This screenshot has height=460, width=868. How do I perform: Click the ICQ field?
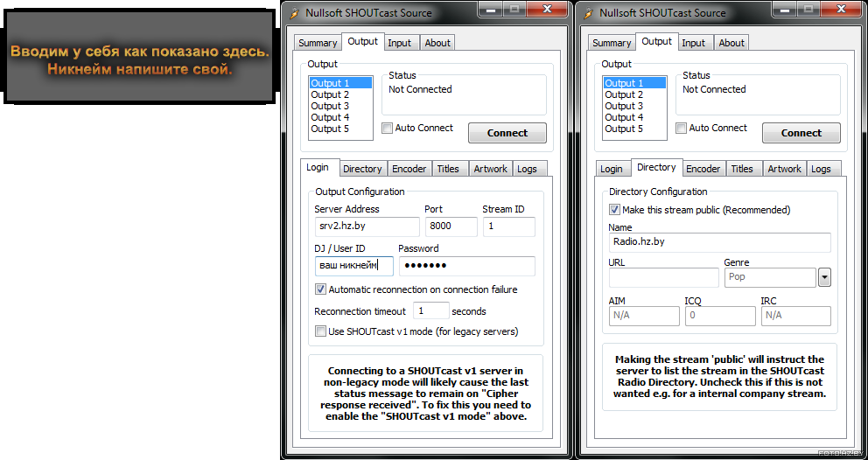click(720, 316)
